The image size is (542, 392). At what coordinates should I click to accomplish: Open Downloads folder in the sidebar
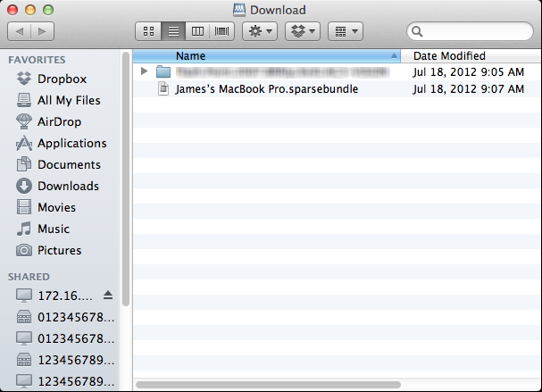[x=68, y=186]
